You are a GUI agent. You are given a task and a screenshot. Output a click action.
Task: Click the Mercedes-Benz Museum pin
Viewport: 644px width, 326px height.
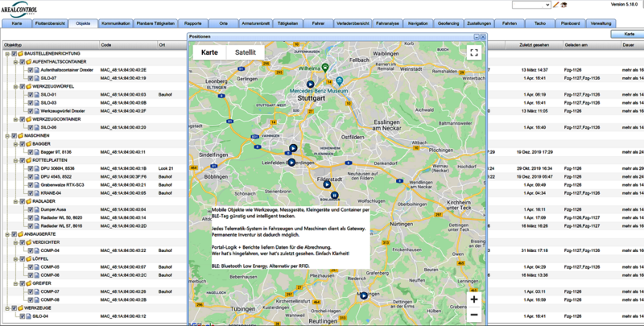tap(339, 80)
